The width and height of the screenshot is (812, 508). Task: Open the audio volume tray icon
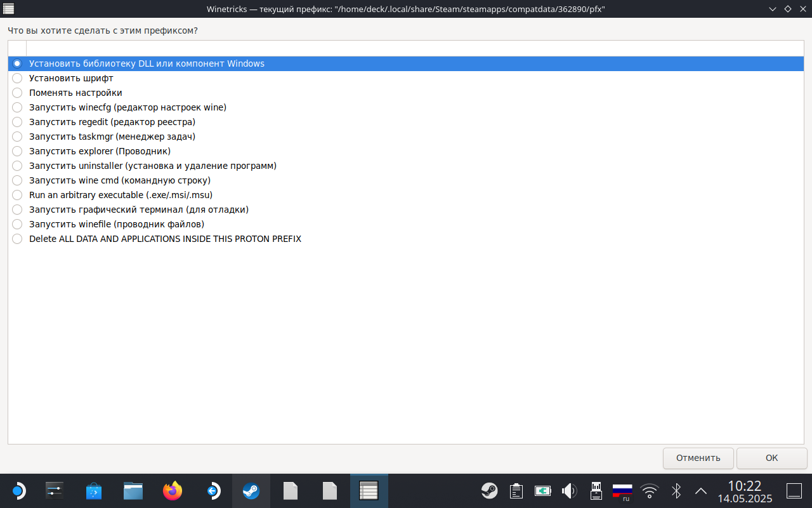pos(569,491)
